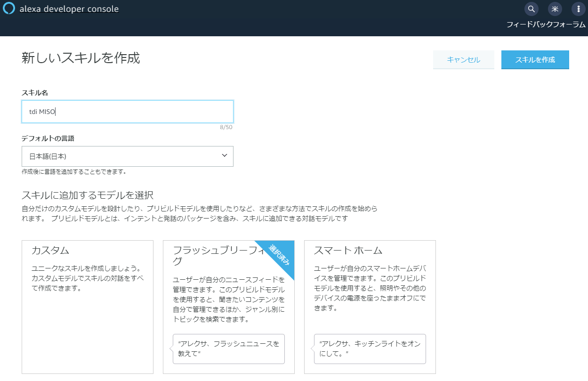
Task: Open the フィードバックフォーラム link
Action: tap(546, 25)
